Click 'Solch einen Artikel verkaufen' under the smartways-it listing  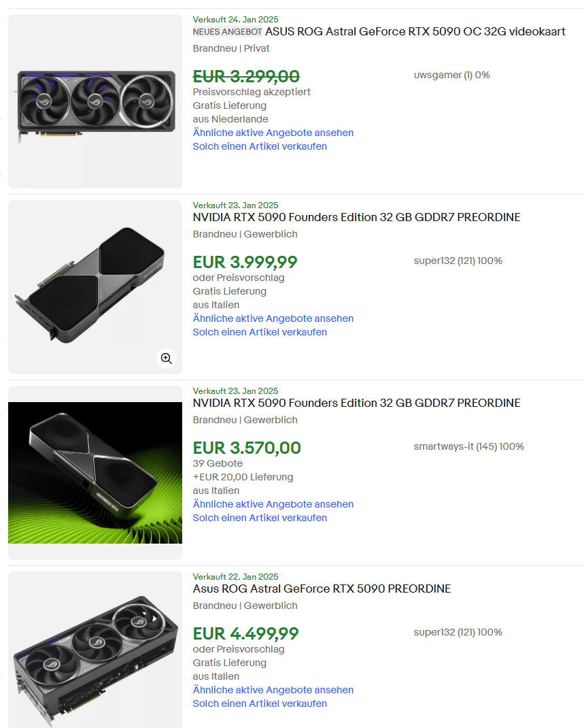click(x=260, y=518)
